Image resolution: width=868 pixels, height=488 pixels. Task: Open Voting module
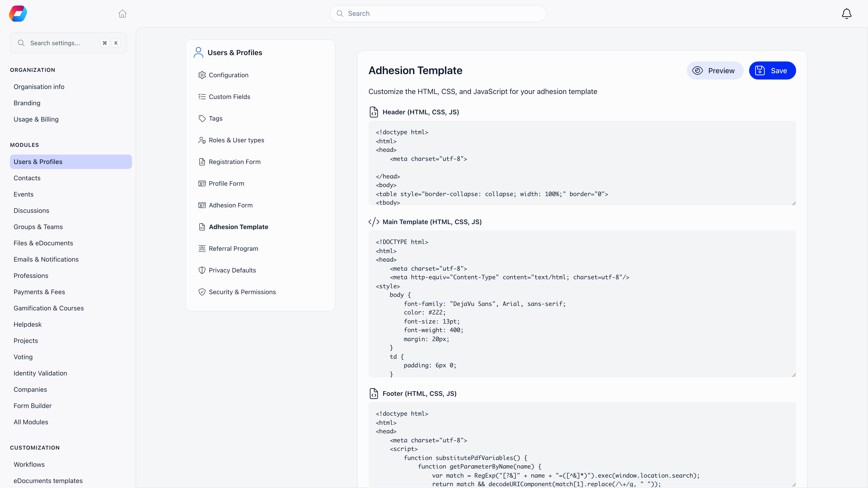coord(23,357)
